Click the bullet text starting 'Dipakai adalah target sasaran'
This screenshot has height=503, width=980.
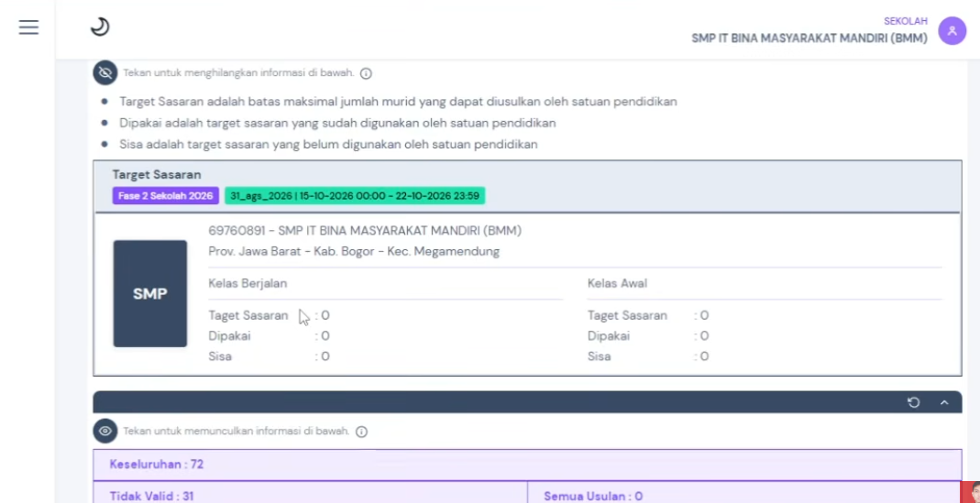337,123
